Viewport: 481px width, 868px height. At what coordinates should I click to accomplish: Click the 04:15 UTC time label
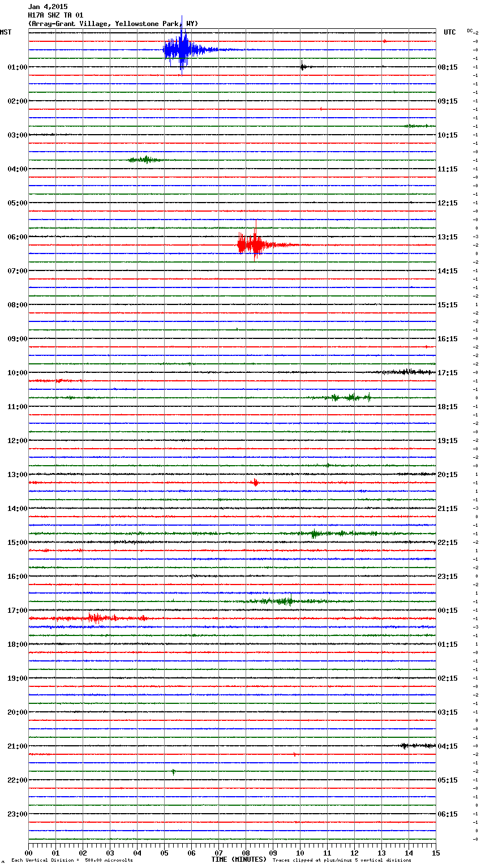coord(448,746)
